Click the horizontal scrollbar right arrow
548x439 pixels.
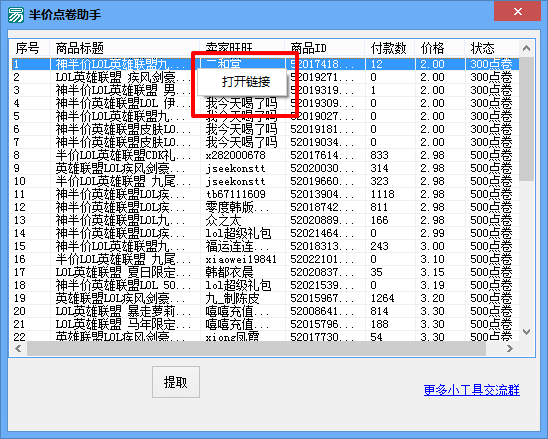point(510,348)
